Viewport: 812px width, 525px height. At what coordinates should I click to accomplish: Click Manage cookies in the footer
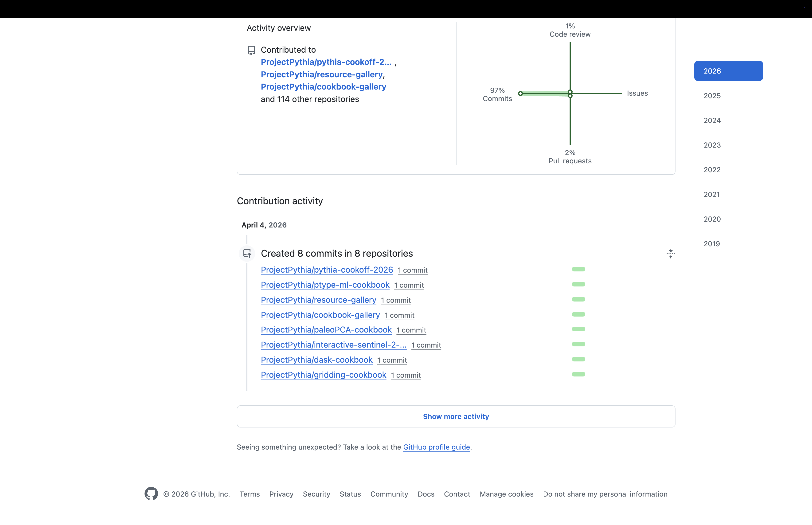[x=506, y=494]
